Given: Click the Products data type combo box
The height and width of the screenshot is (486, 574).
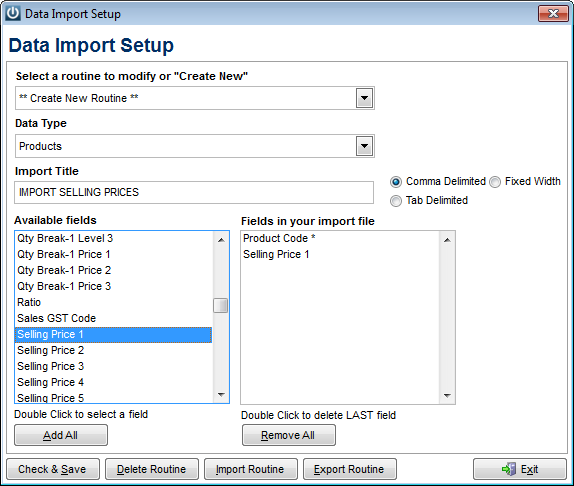Looking at the screenshot, I should click(195, 146).
